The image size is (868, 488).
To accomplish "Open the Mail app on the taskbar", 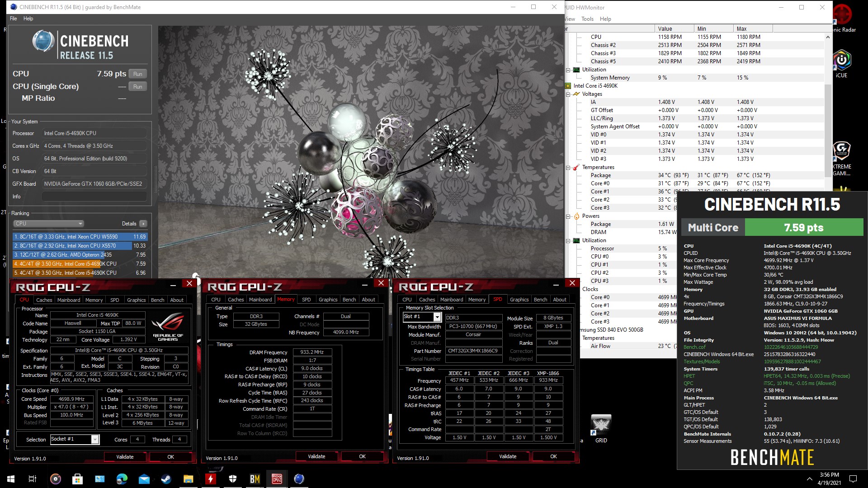I will (x=144, y=479).
